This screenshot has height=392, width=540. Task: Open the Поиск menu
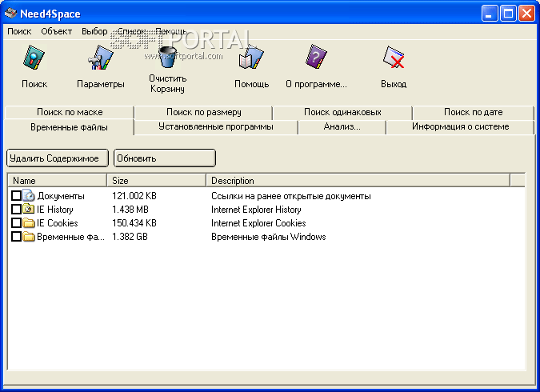click(x=19, y=31)
